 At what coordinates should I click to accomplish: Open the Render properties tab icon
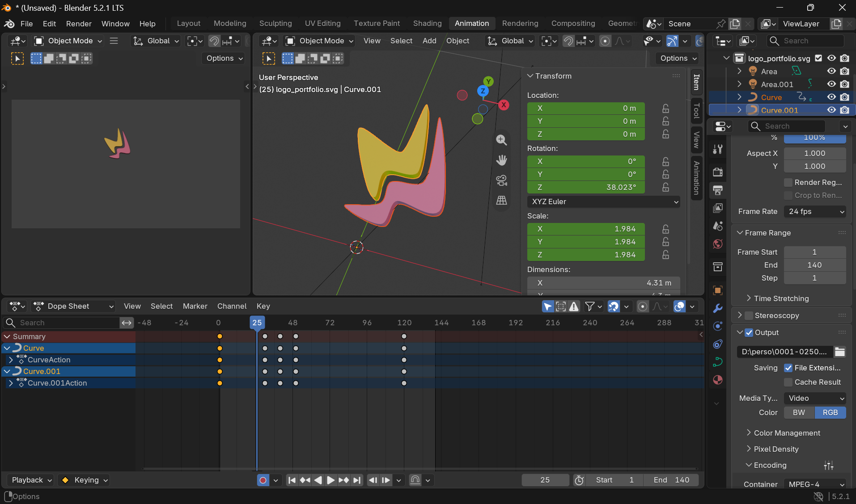[x=718, y=172]
